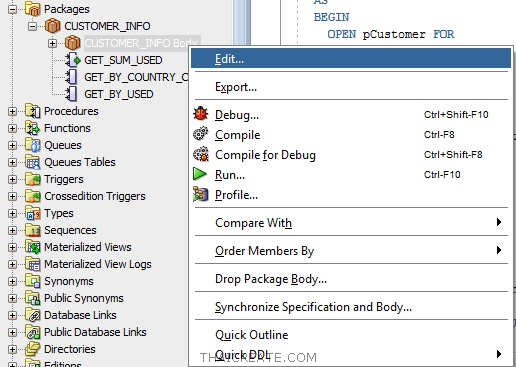Expand the Database Links tree node

click(12, 315)
